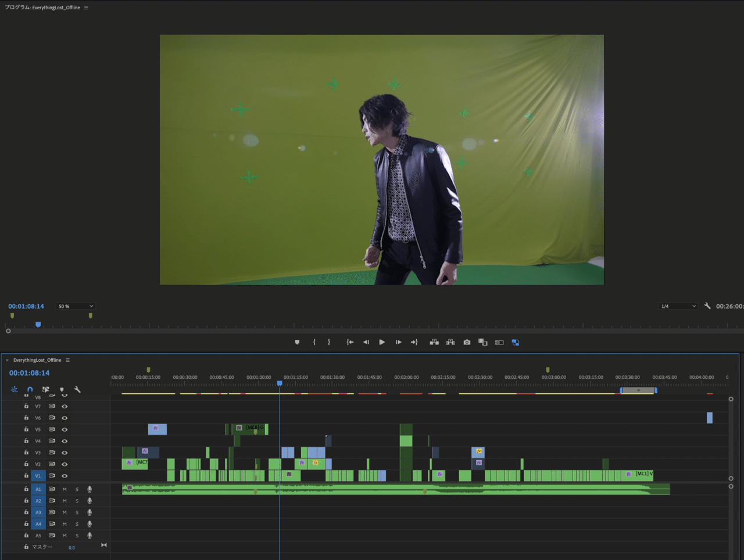Toggle track lock on A1
This screenshot has width=744, height=560.
(x=26, y=489)
